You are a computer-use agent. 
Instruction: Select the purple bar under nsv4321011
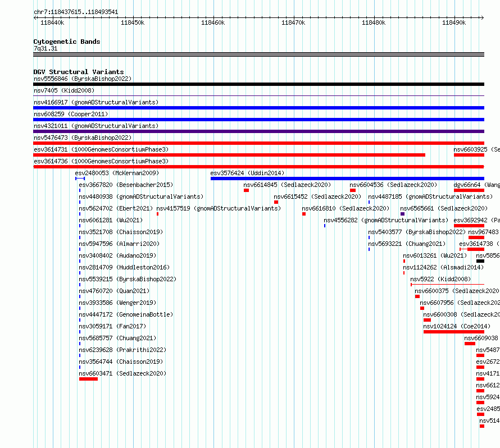(x=258, y=131)
